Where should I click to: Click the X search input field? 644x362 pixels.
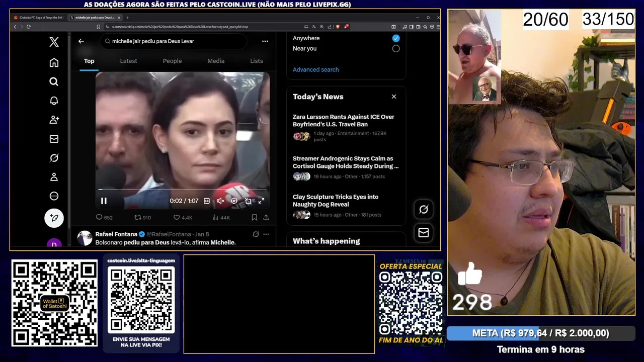174,41
